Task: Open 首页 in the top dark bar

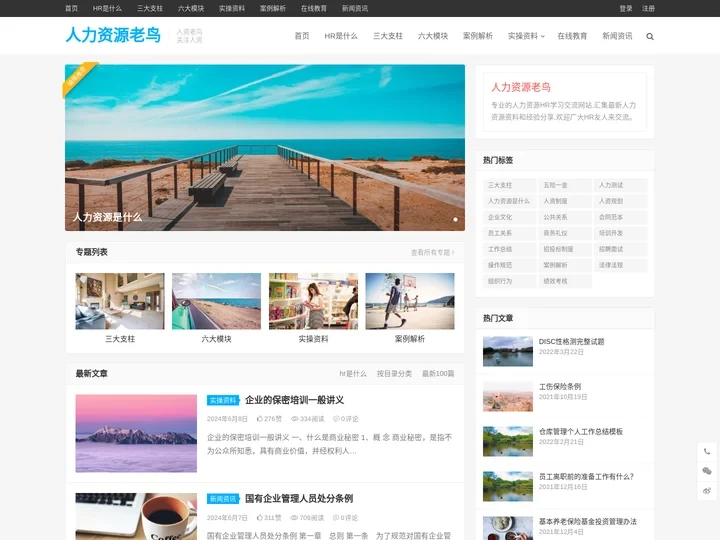Action: [x=71, y=8]
